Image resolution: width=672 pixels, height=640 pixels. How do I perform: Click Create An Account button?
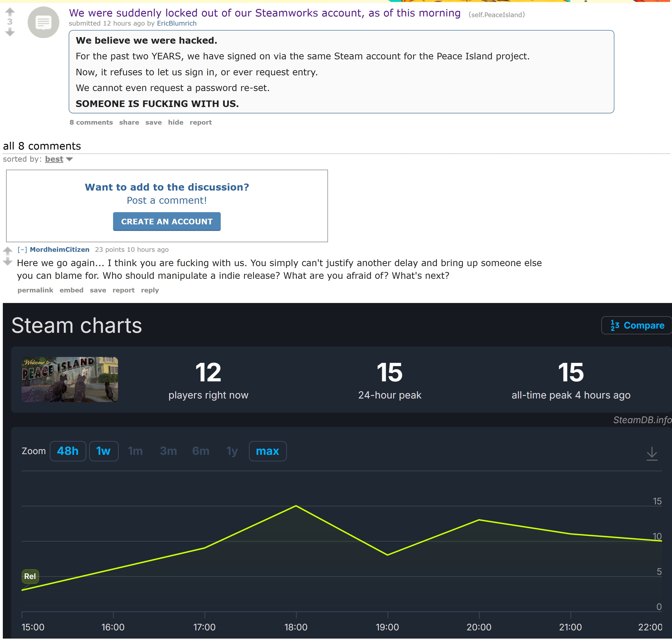(167, 221)
